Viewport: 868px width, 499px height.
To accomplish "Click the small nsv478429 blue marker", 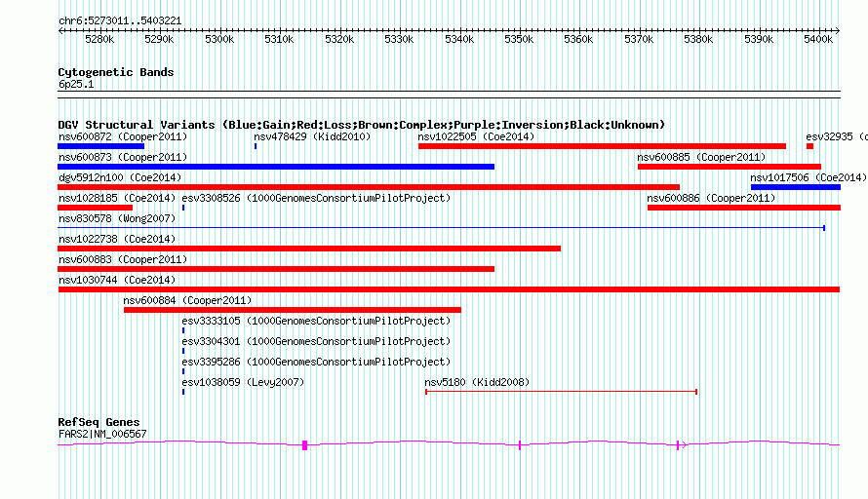I will click(x=256, y=146).
